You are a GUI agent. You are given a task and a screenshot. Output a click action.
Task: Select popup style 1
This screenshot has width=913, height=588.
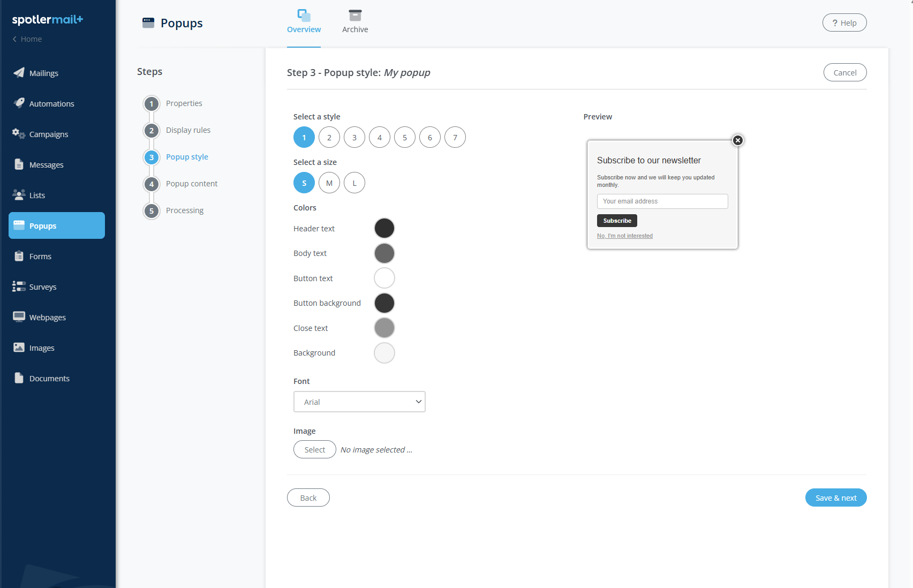point(304,138)
